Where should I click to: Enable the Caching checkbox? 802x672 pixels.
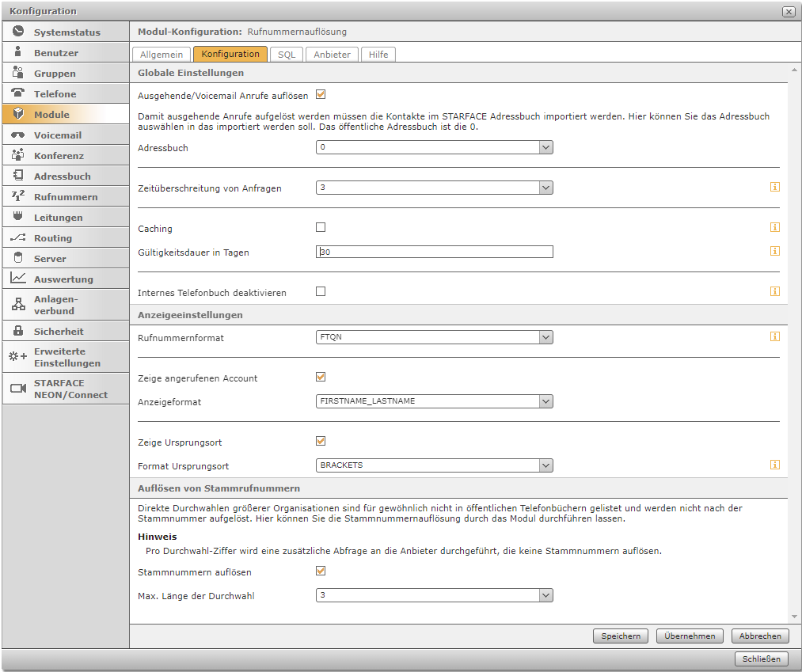321,227
